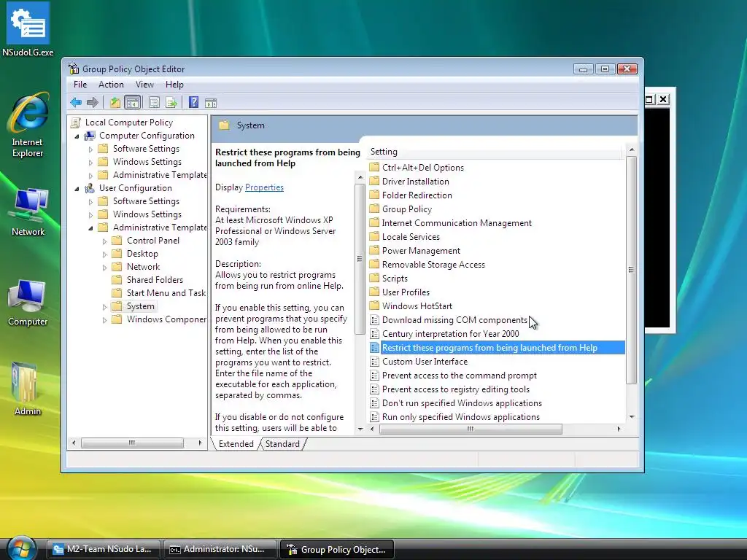Click the Up one level folder icon
747x560 pixels.
click(x=115, y=102)
